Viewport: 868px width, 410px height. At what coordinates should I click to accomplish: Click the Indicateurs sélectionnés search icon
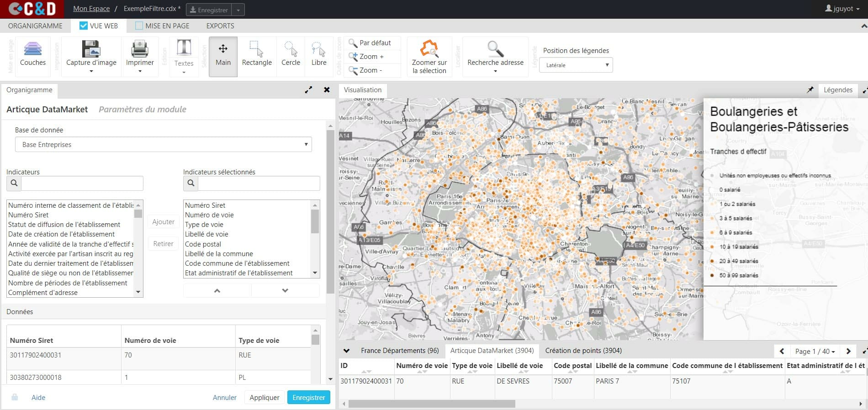click(191, 183)
